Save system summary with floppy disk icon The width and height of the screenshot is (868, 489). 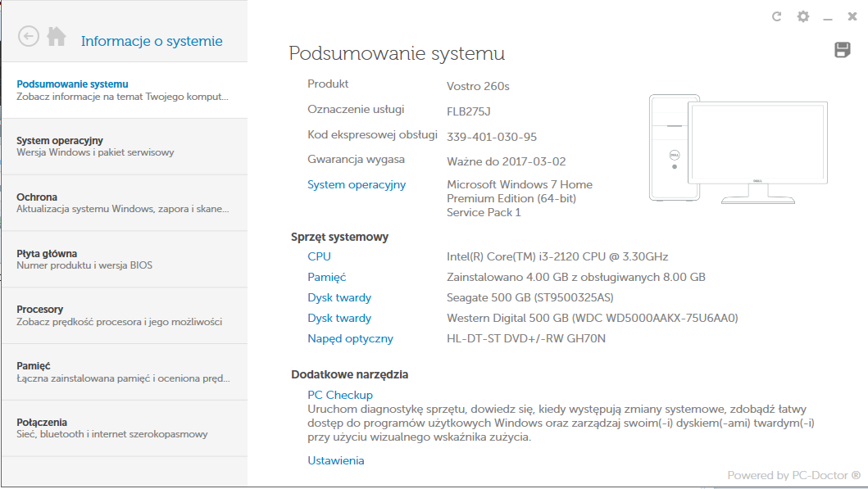(x=843, y=50)
